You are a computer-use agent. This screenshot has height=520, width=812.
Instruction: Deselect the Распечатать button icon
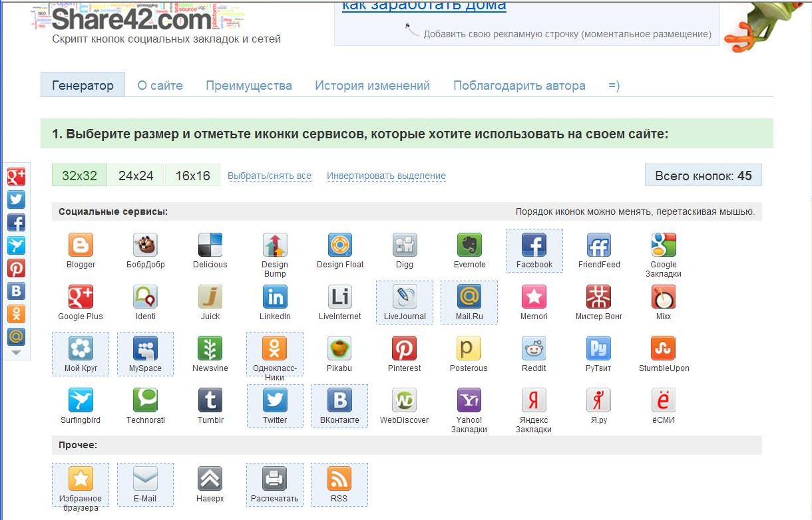[x=275, y=479]
